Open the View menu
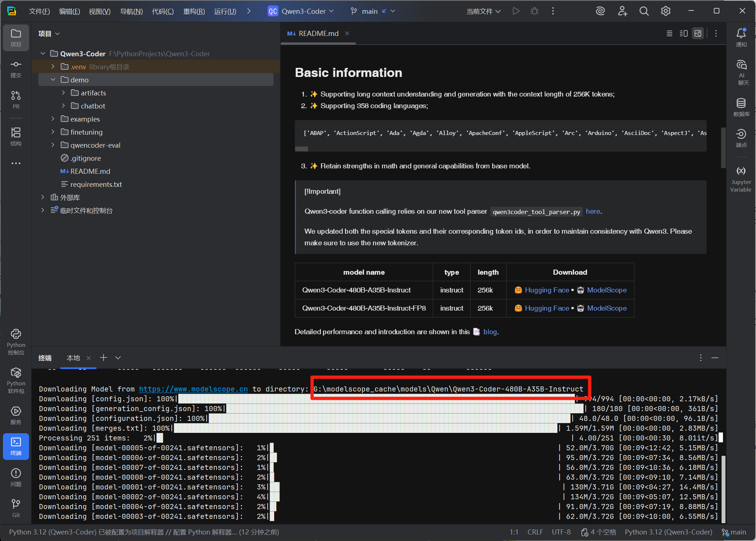 [99, 11]
